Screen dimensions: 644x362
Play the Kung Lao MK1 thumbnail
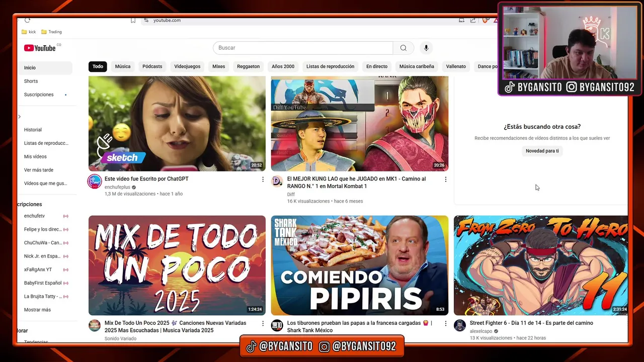[x=360, y=124]
